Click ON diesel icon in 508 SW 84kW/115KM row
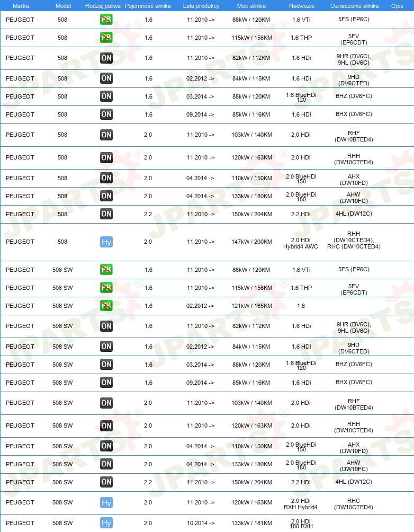This screenshot has height=532, width=414. [106, 347]
